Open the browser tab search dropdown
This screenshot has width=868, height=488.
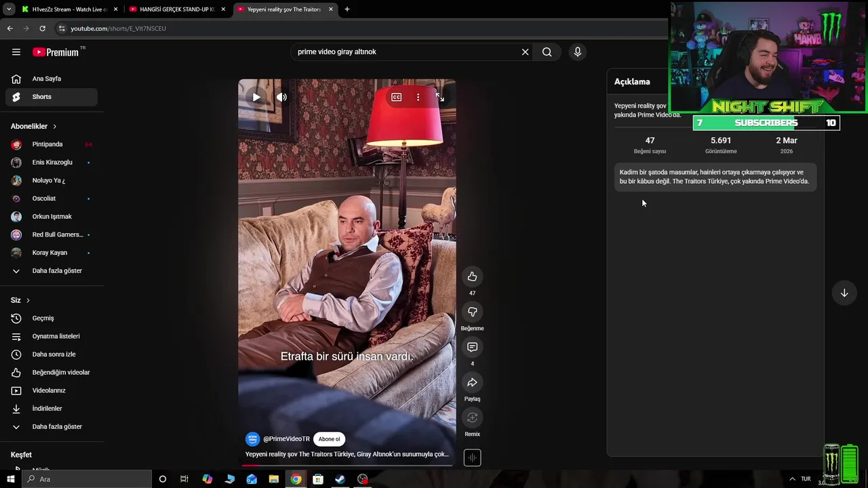(x=9, y=9)
